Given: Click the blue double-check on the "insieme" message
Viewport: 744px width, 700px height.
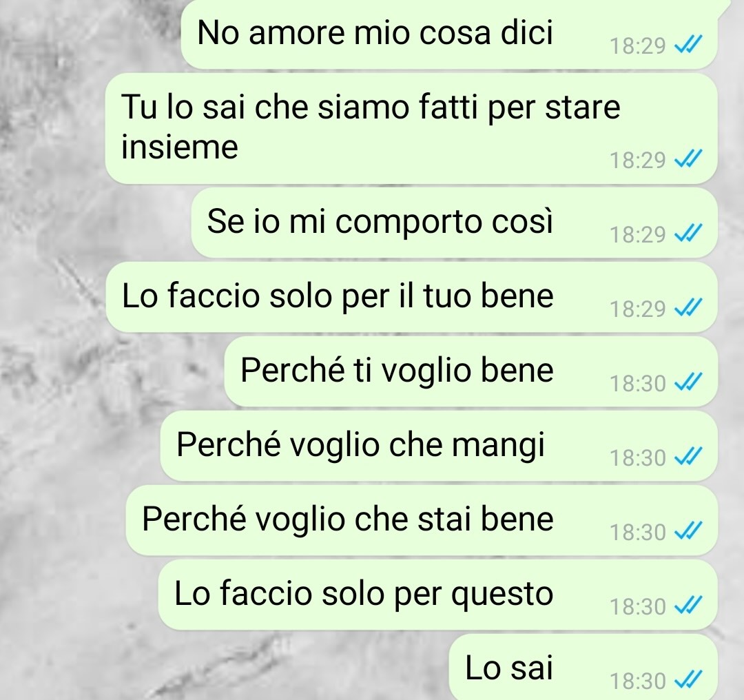Looking at the screenshot, I should click(x=688, y=159).
